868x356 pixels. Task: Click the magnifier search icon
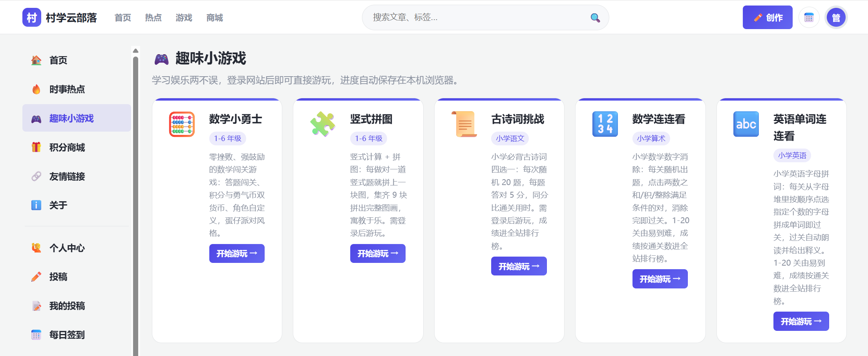(595, 18)
